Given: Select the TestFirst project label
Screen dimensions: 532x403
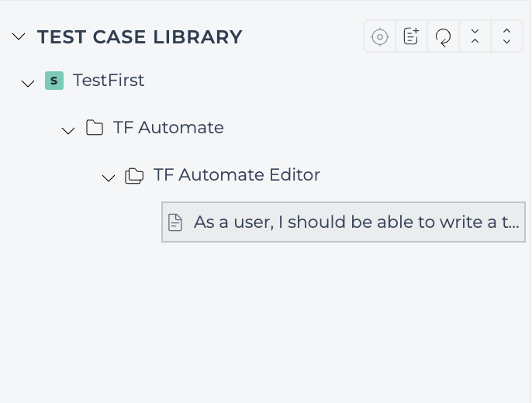Looking at the screenshot, I should tap(109, 81).
